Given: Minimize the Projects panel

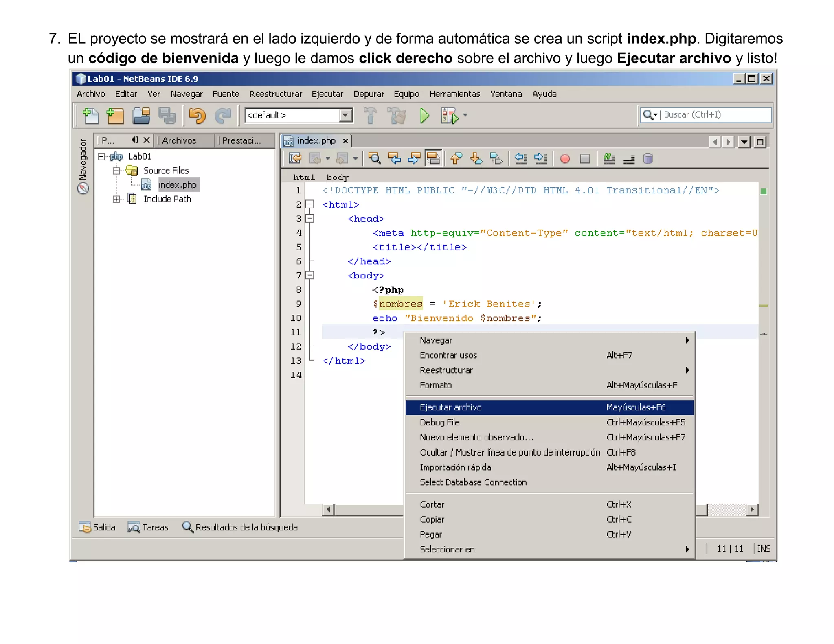Looking at the screenshot, I should coord(135,140).
